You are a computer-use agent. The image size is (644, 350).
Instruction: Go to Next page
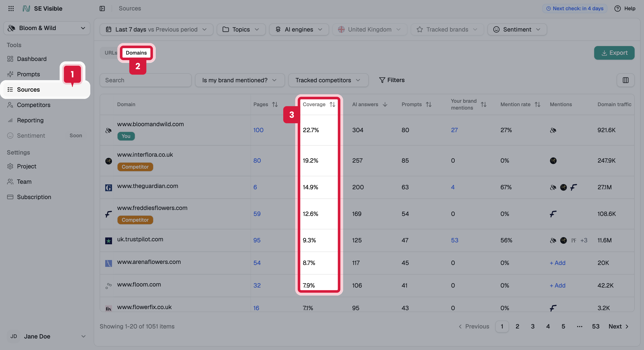click(618, 326)
